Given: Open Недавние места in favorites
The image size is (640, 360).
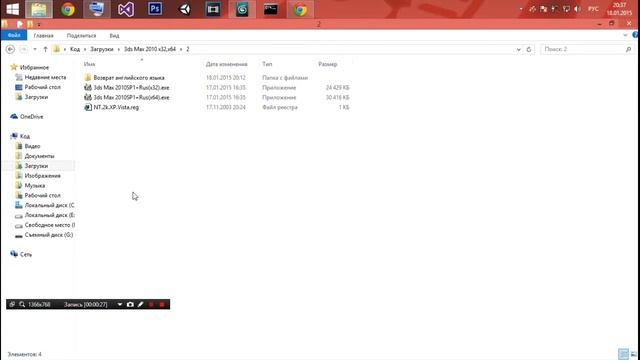Looking at the screenshot, I should pos(45,77).
